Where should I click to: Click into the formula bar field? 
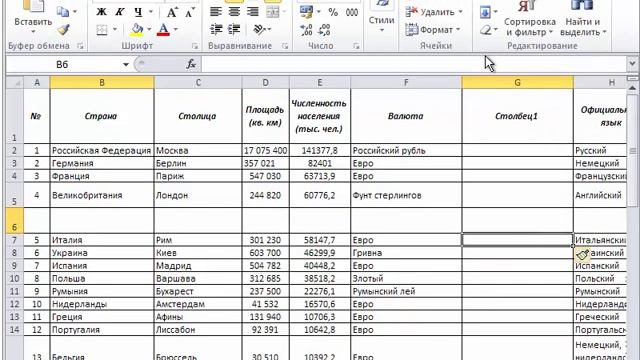tap(414, 64)
